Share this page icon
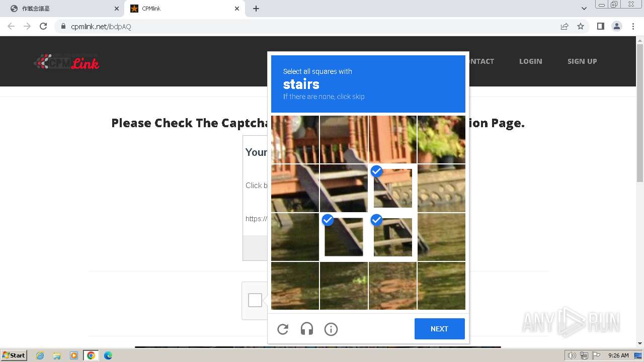 [x=565, y=27]
